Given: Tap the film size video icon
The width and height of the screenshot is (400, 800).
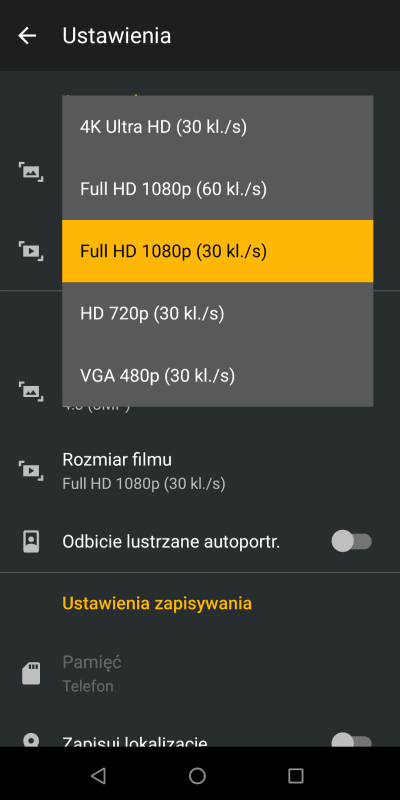Looking at the screenshot, I should coord(31,470).
